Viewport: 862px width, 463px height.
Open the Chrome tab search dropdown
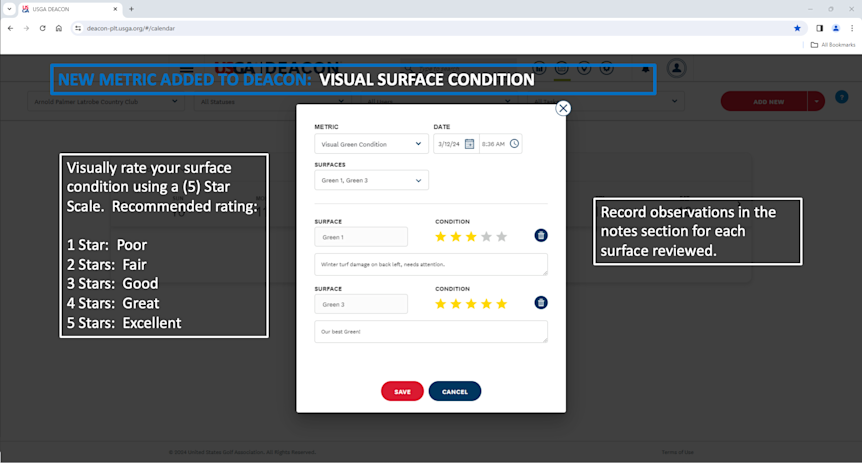[9, 9]
